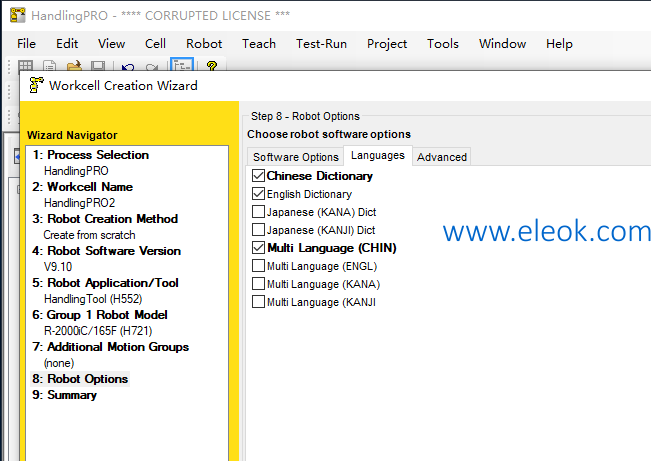The height and width of the screenshot is (461, 651).
Task: Open the View menu
Action: coord(111,44)
